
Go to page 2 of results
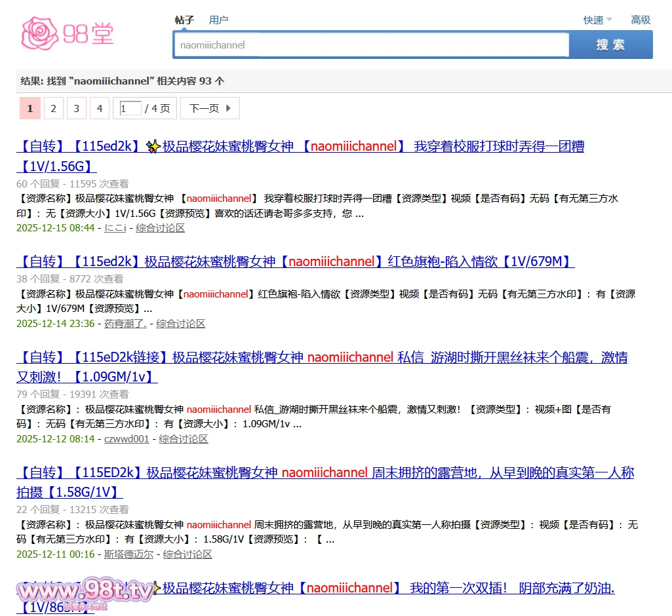pos(53,108)
